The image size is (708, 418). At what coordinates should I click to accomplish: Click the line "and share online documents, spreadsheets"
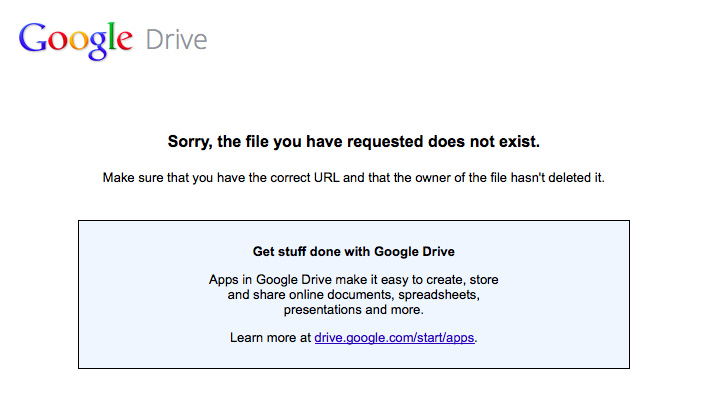tap(354, 295)
